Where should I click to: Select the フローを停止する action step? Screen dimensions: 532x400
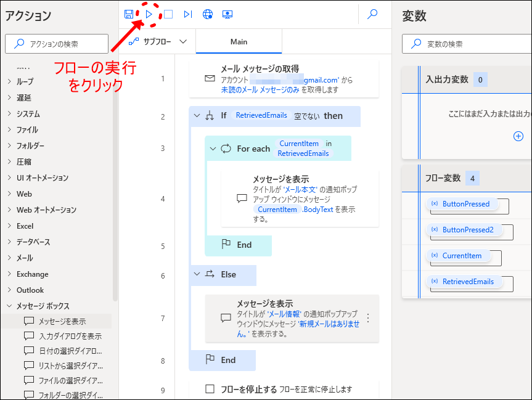click(284, 389)
